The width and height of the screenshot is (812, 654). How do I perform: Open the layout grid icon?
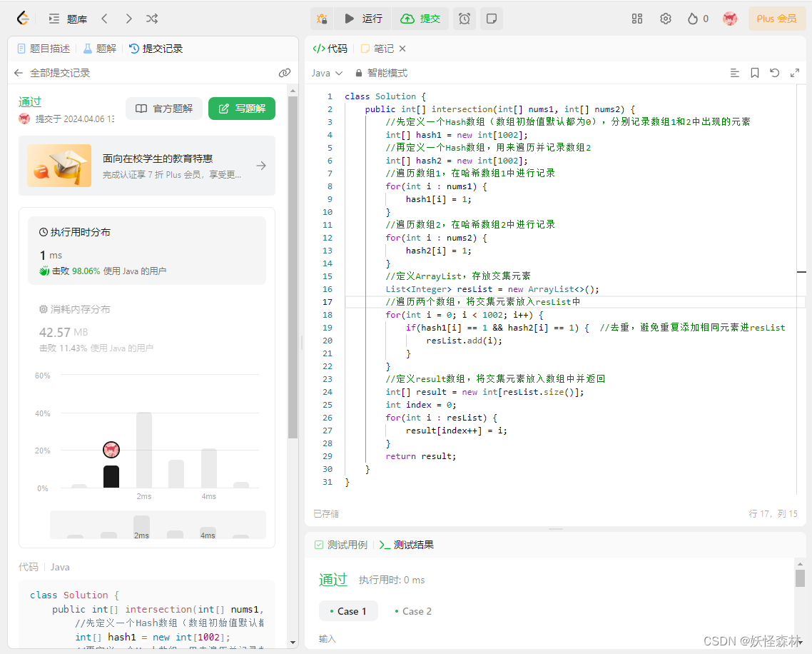[637, 19]
